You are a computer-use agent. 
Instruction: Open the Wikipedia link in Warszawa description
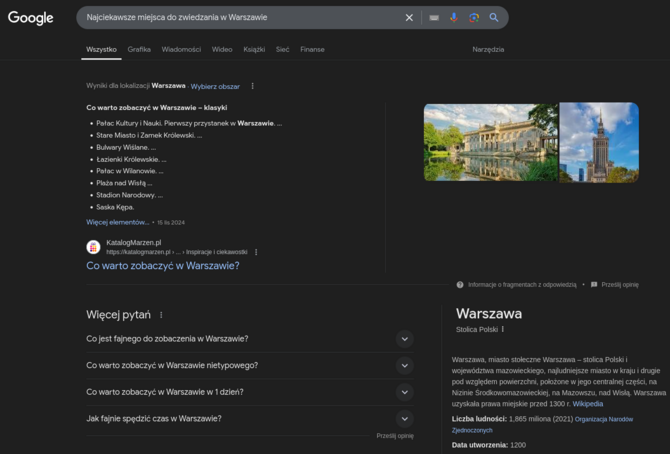click(x=588, y=404)
